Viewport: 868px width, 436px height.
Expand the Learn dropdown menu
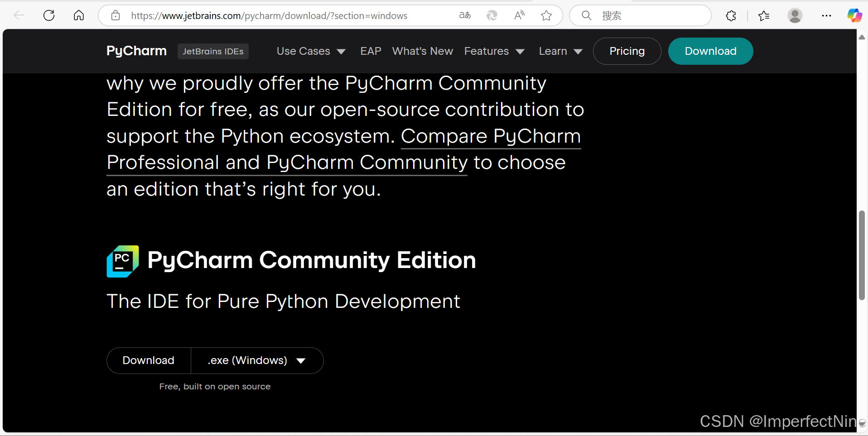pyautogui.click(x=560, y=51)
